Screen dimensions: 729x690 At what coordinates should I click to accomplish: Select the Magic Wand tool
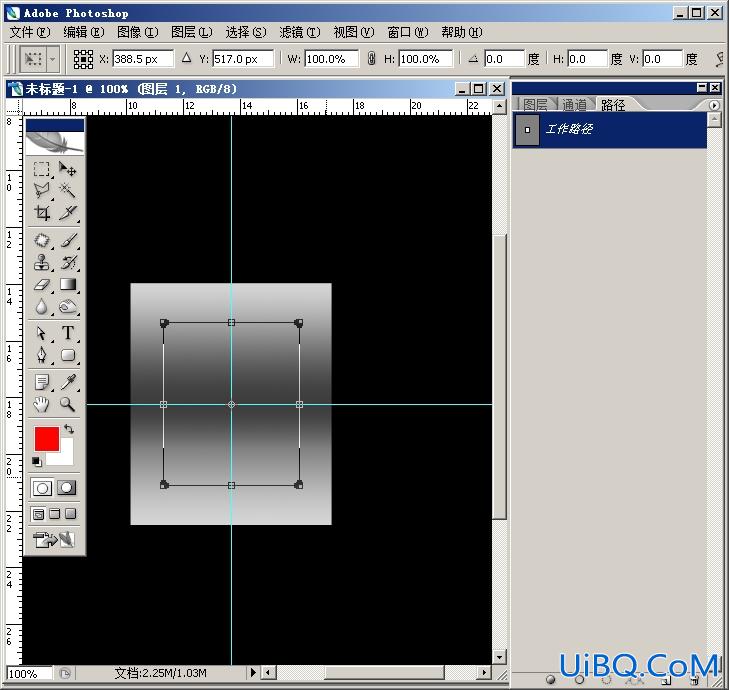click(x=68, y=190)
